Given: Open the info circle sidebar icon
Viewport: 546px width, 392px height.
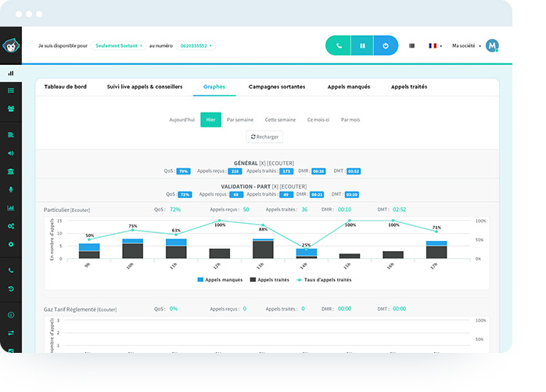Looking at the screenshot, I should (x=11, y=315).
